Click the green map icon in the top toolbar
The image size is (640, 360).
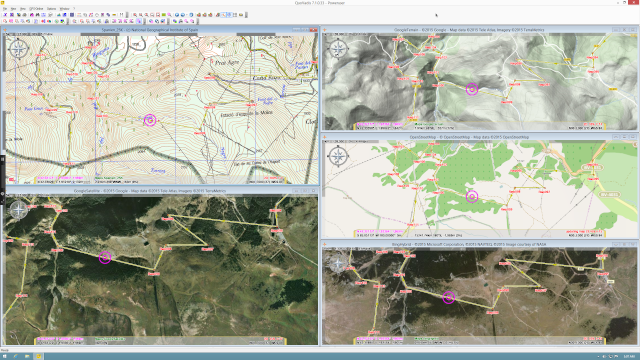(164, 15)
